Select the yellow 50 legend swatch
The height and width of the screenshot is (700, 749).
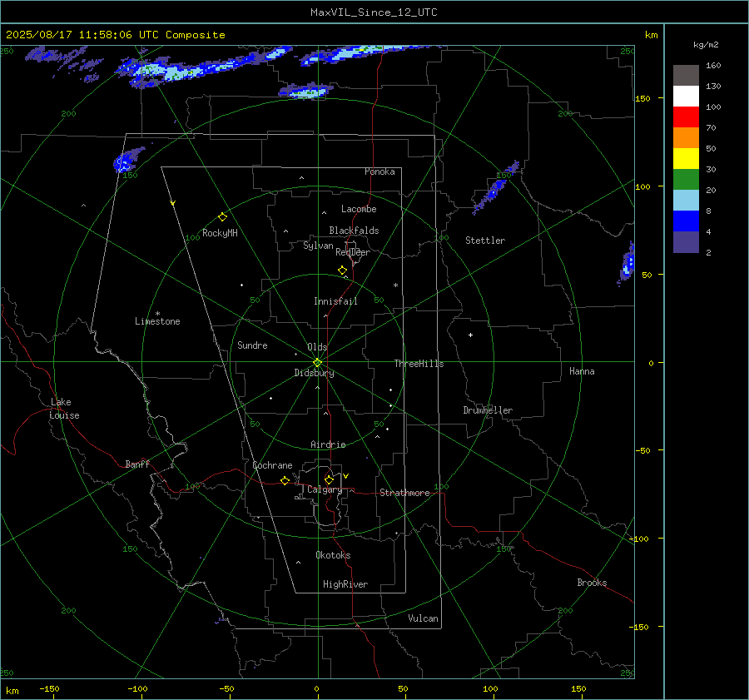coord(686,159)
